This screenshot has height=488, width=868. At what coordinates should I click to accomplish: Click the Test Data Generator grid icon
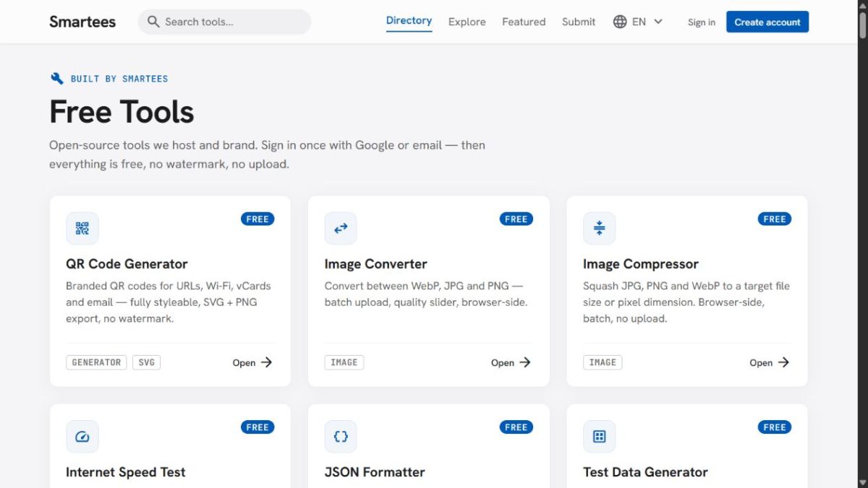[x=599, y=437]
